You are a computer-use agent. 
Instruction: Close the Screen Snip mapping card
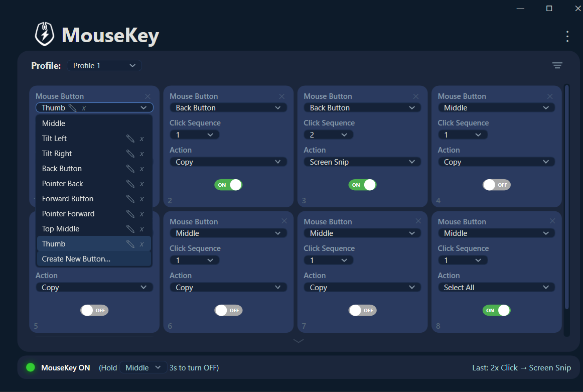coord(416,96)
